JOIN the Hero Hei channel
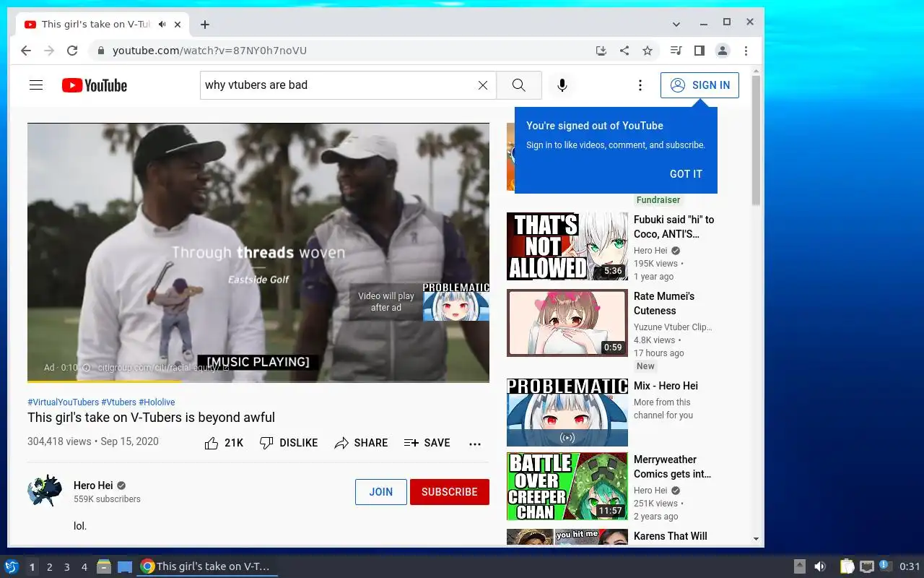The image size is (924, 578). tap(381, 492)
